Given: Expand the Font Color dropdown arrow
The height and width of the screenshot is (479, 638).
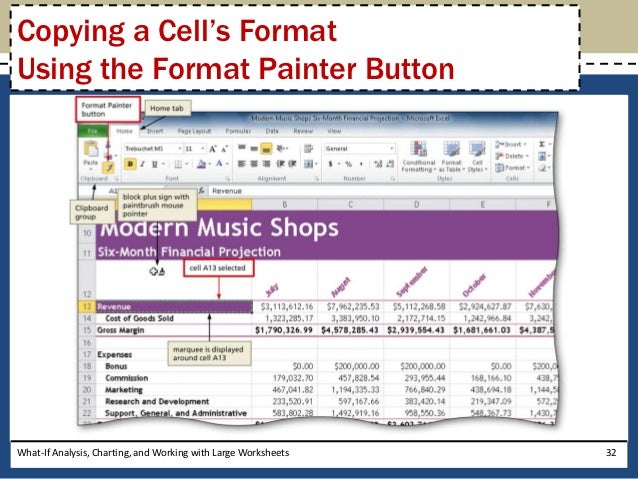Looking at the screenshot, I should (x=227, y=164).
